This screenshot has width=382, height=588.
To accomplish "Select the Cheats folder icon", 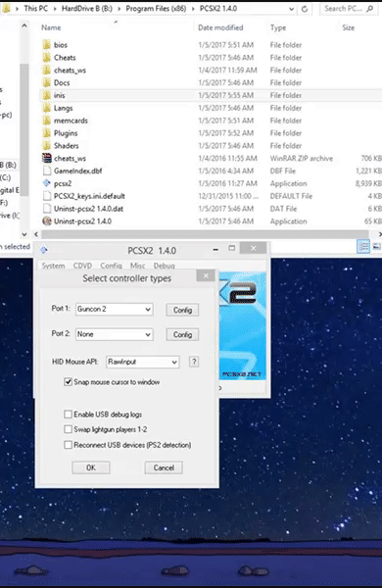I will pyautogui.click(x=46, y=58).
